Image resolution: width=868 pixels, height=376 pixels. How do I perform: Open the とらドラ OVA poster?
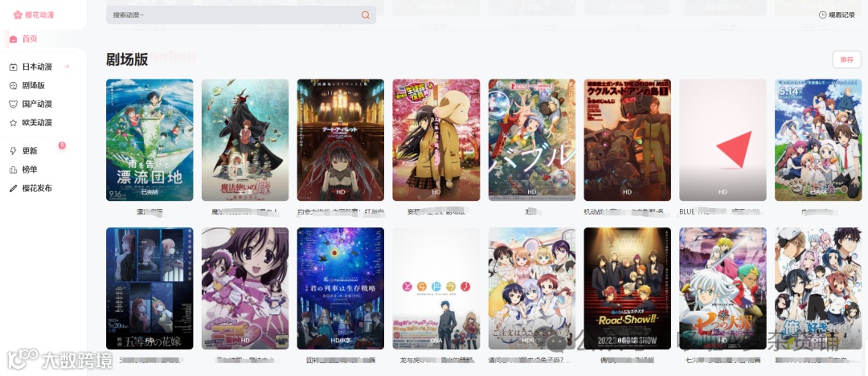[x=436, y=288]
